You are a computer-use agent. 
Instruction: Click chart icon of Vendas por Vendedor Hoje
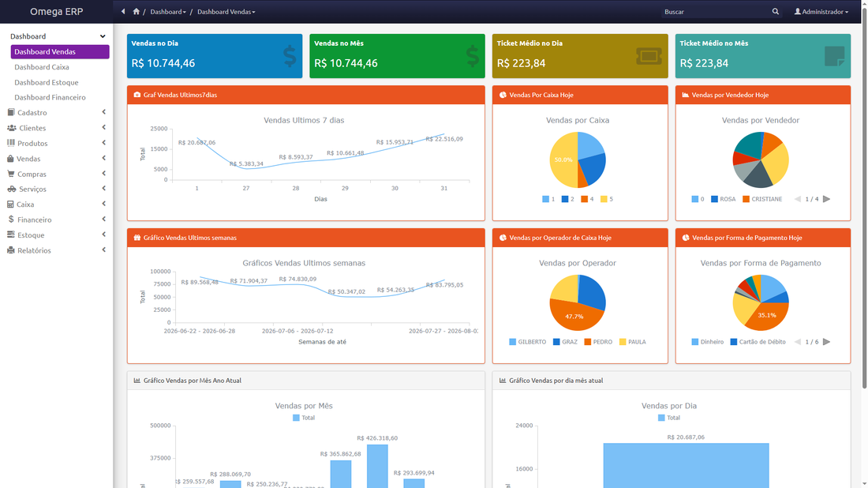coord(685,95)
